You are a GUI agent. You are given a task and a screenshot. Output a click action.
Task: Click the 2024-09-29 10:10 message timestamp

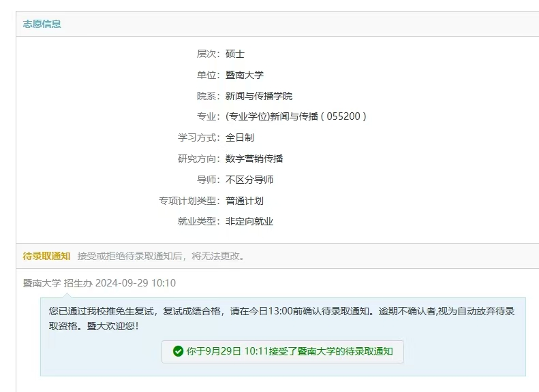(x=136, y=283)
